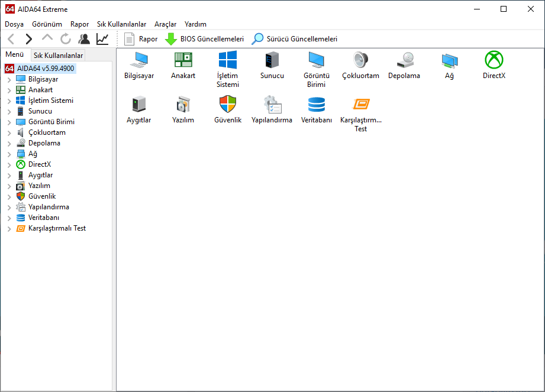Click the refresh toolbar icon
This screenshot has width=545, height=392.
tap(65, 39)
